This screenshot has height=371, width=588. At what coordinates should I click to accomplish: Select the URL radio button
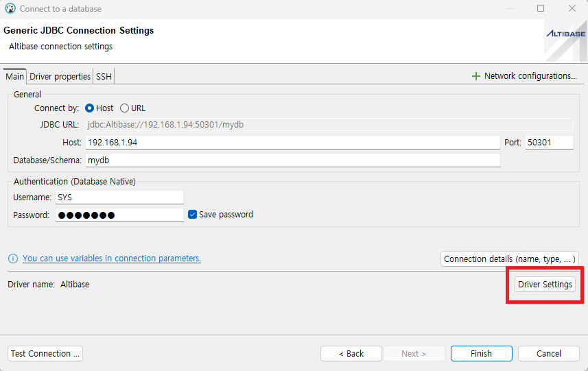tap(124, 108)
